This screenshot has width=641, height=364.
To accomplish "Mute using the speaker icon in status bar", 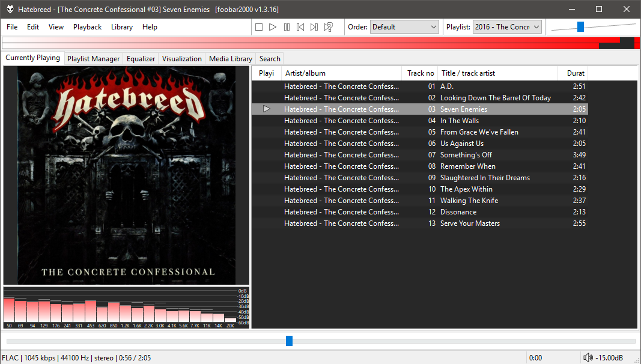I will tap(588, 358).
